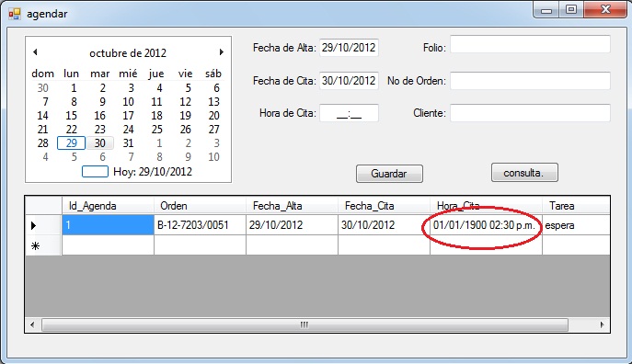The width and height of the screenshot is (632, 364).
Task: Select calendar day 12
Action: [x=186, y=102]
